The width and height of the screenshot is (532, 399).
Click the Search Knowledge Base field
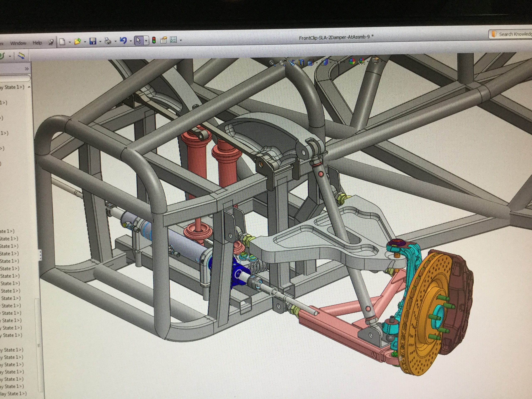(515, 34)
